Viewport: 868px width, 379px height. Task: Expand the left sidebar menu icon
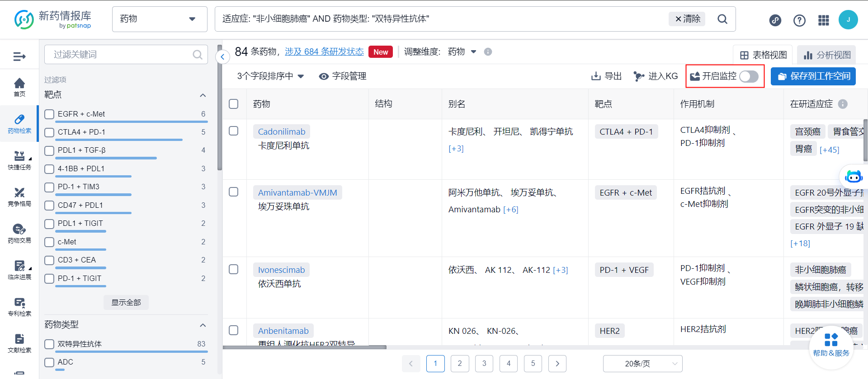19,56
